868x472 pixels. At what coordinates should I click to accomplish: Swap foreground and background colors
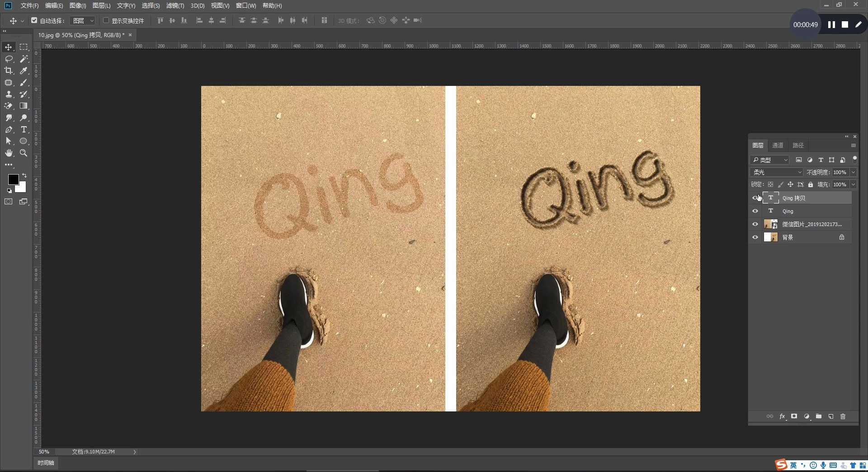click(24, 175)
